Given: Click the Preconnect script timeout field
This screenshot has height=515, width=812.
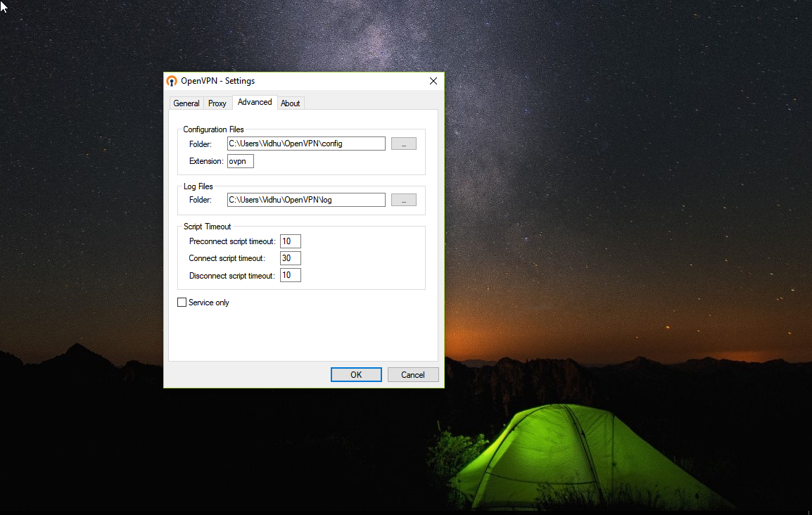Looking at the screenshot, I should (290, 241).
